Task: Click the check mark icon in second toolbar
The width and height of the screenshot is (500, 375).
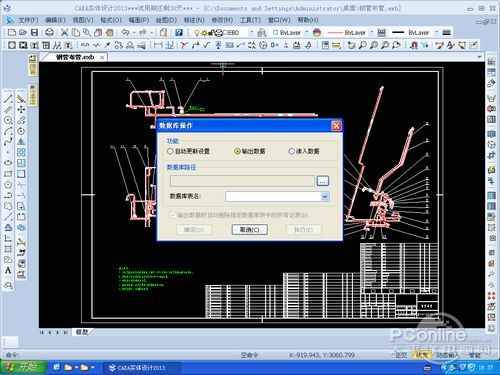Action: (206, 45)
